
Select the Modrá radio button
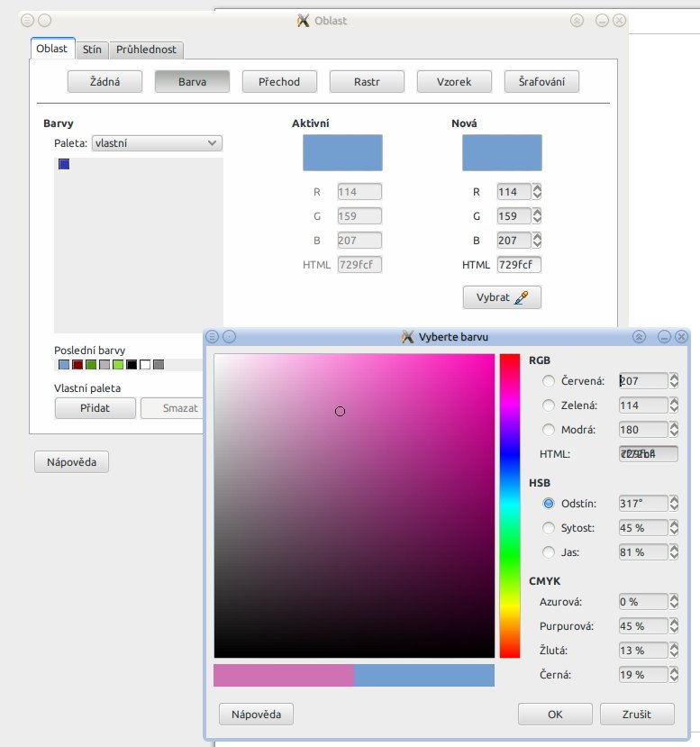pyautogui.click(x=549, y=429)
